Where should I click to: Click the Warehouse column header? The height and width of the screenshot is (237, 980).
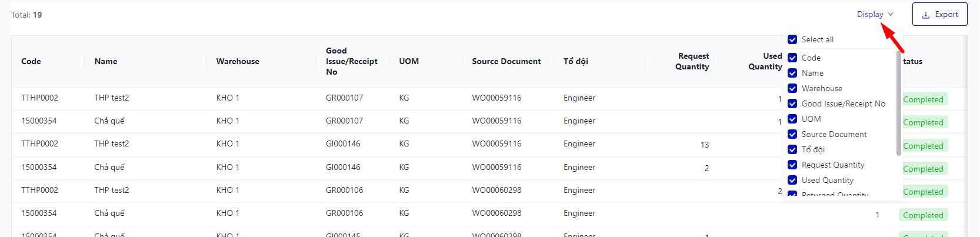[238, 61]
